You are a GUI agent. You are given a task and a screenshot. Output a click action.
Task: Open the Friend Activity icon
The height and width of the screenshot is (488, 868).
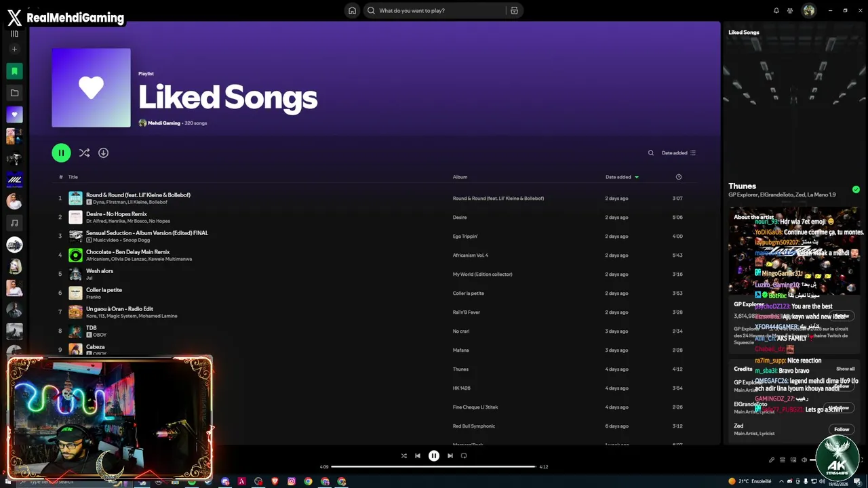tap(790, 10)
